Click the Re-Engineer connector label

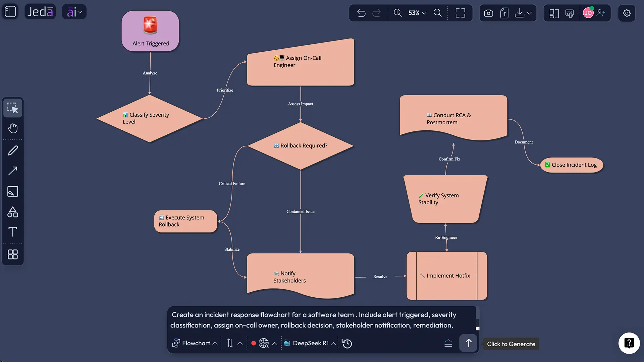[x=446, y=238]
